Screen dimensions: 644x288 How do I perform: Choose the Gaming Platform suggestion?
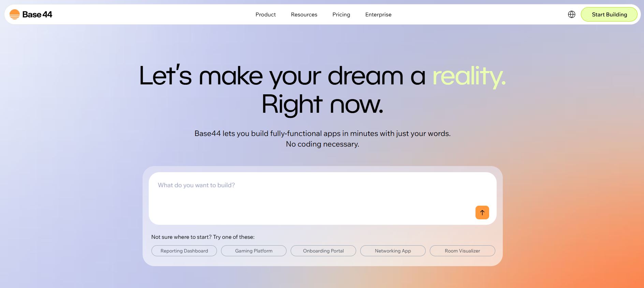coord(254,251)
